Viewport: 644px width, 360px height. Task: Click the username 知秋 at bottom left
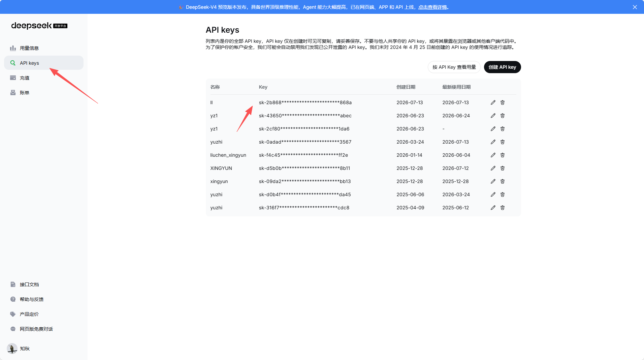(25, 349)
